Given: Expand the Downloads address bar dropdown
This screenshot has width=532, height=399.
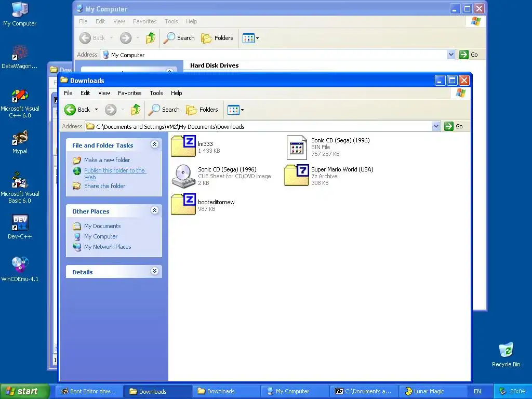Looking at the screenshot, I should (x=436, y=127).
